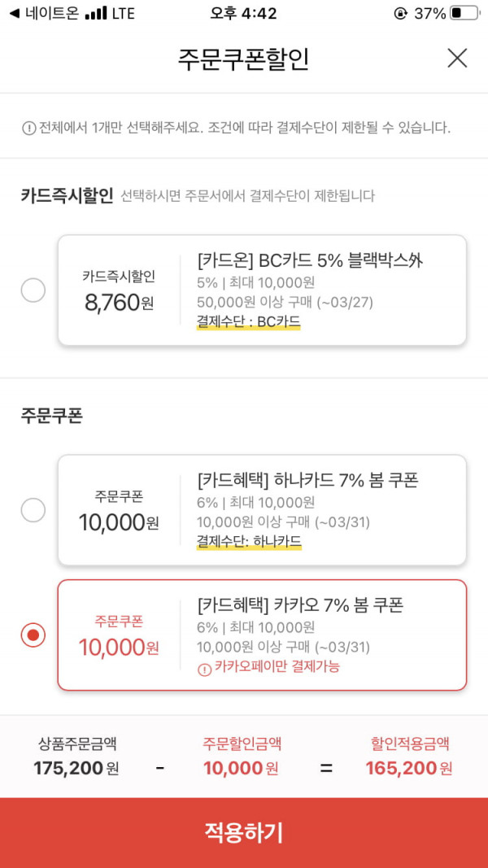Tap the battery icon in status bar

(464, 13)
